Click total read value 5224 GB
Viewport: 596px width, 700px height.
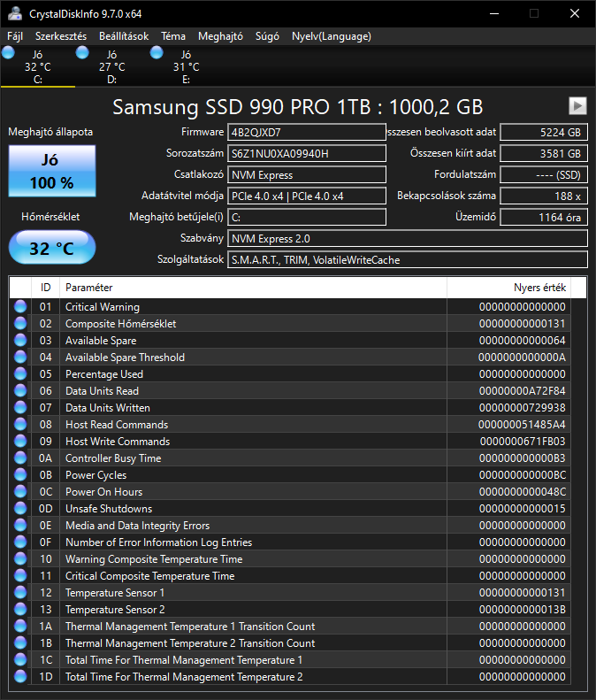[x=544, y=132]
